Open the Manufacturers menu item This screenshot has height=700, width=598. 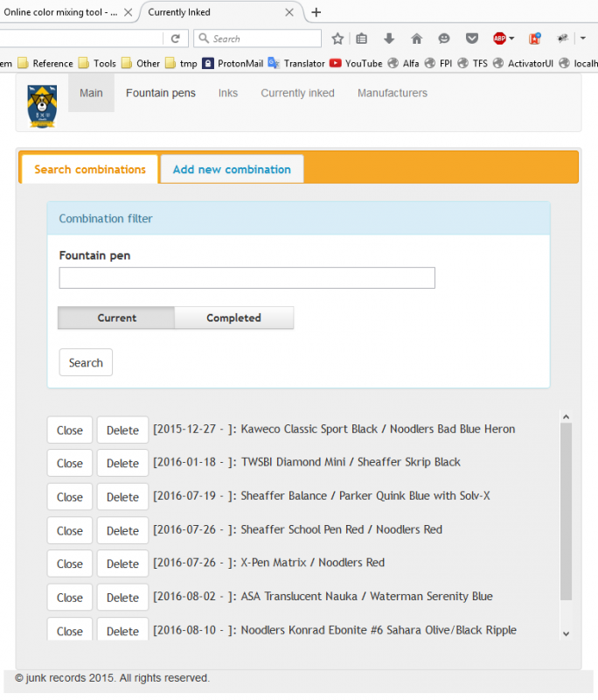pos(393,93)
